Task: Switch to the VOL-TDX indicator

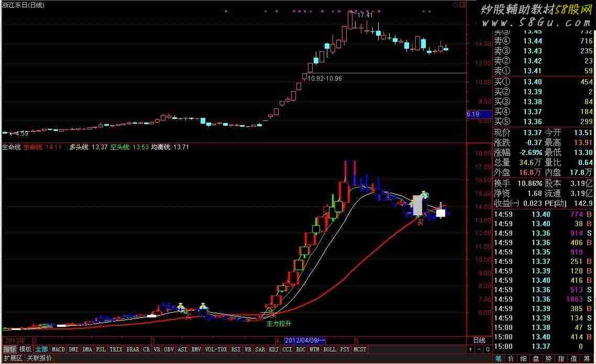Action: tap(216, 349)
